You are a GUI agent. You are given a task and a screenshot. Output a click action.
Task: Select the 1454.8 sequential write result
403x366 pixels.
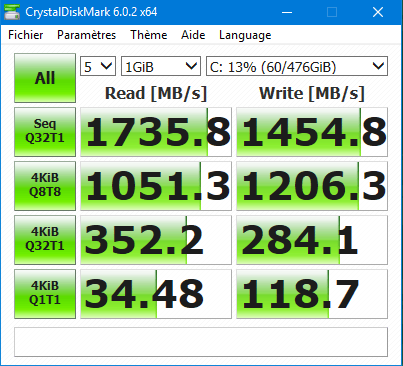pyautogui.click(x=312, y=132)
